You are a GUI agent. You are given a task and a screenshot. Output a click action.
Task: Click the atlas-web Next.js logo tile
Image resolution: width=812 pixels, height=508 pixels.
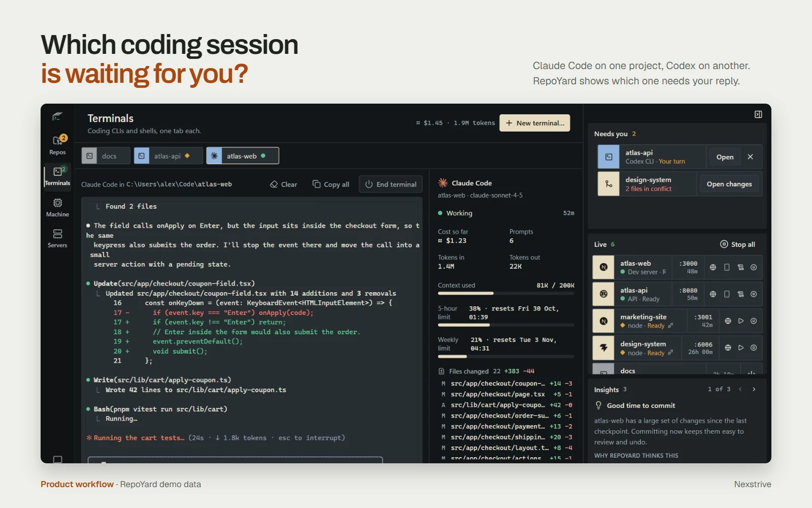603,267
